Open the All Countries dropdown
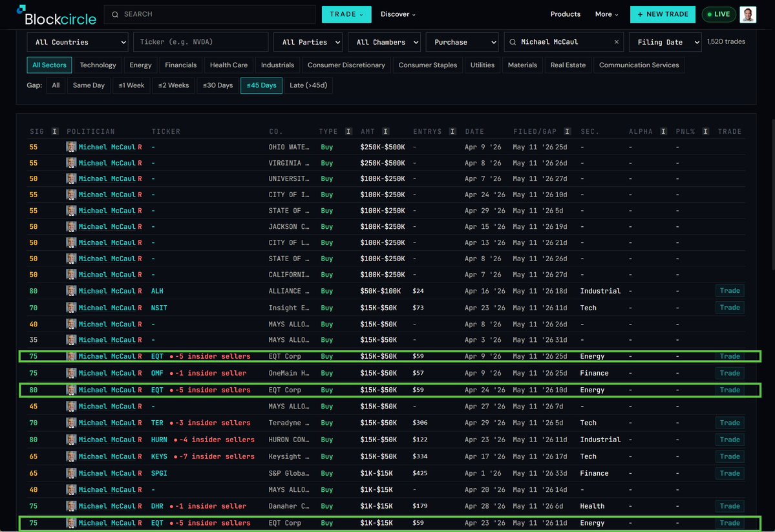 78,42
